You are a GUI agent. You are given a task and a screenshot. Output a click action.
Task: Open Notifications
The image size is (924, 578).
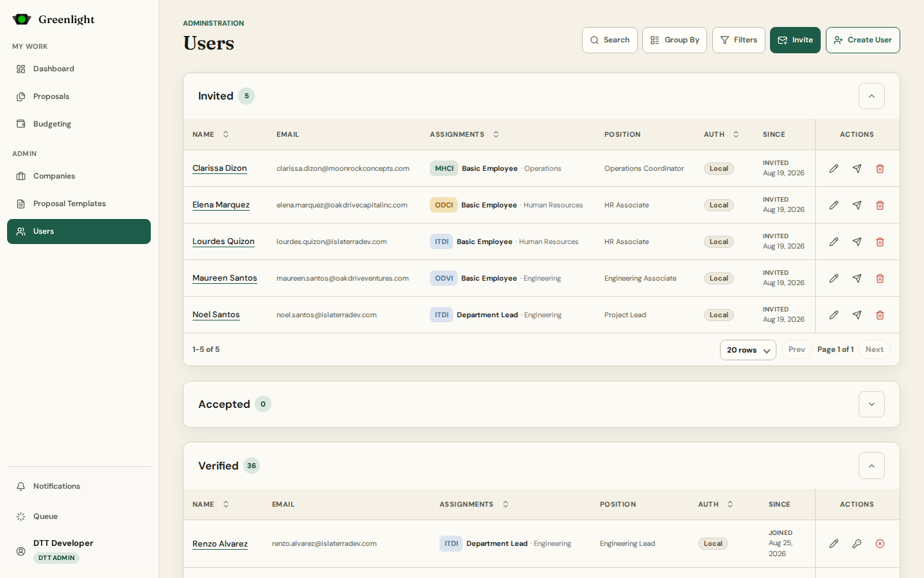tap(79, 486)
